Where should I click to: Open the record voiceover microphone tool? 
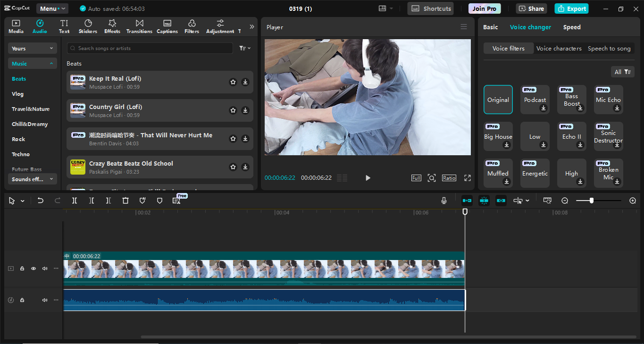coord(443,201)
